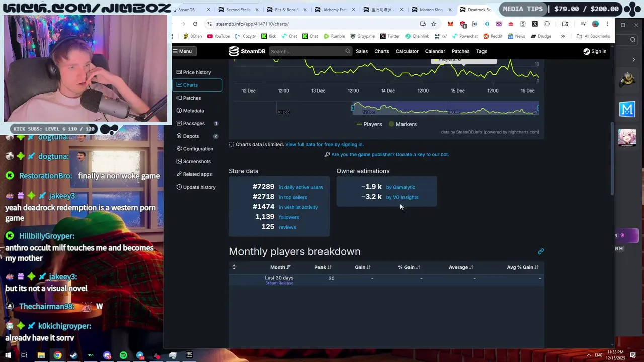Click the browser address bar URL
This screenshot has height=362, width=644.
[x=253, y=24]
